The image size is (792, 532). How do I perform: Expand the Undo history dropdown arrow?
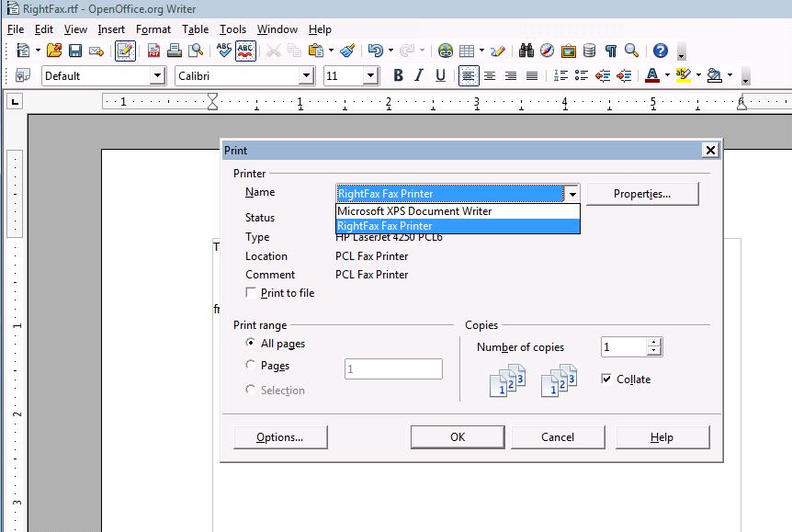tap(391, 51)
